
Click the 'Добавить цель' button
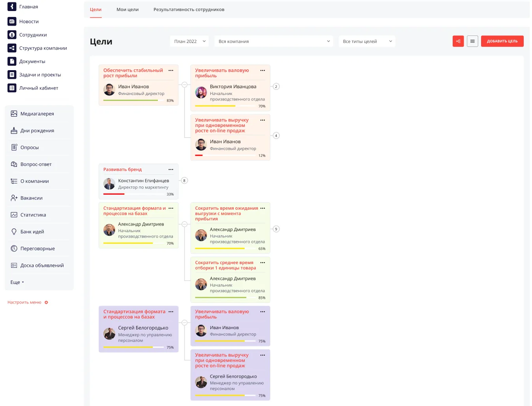pyautogui.click(x=502, y=41)
